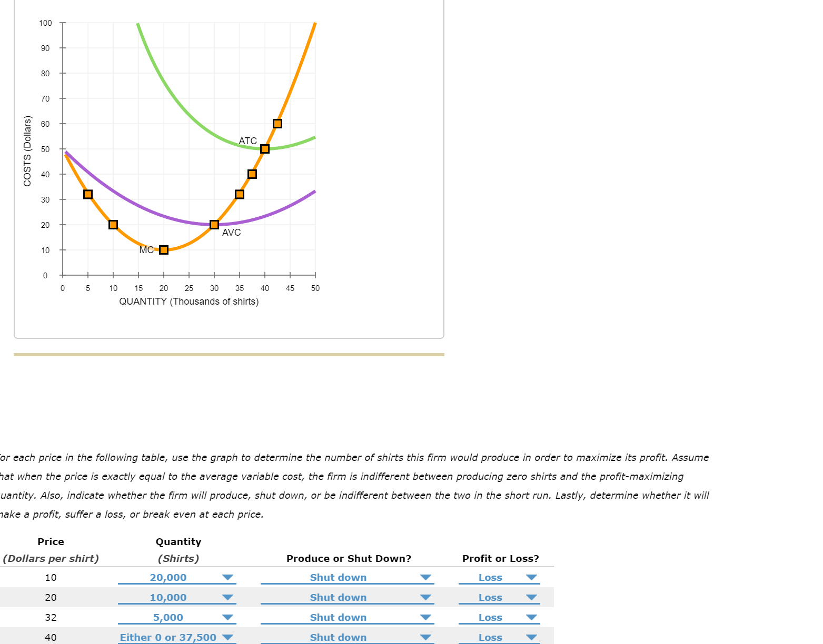This screenshot has height=644, width=823.
Task: Open Profit or Loss dropdown for price 10
Action: [x=499, y=578]
